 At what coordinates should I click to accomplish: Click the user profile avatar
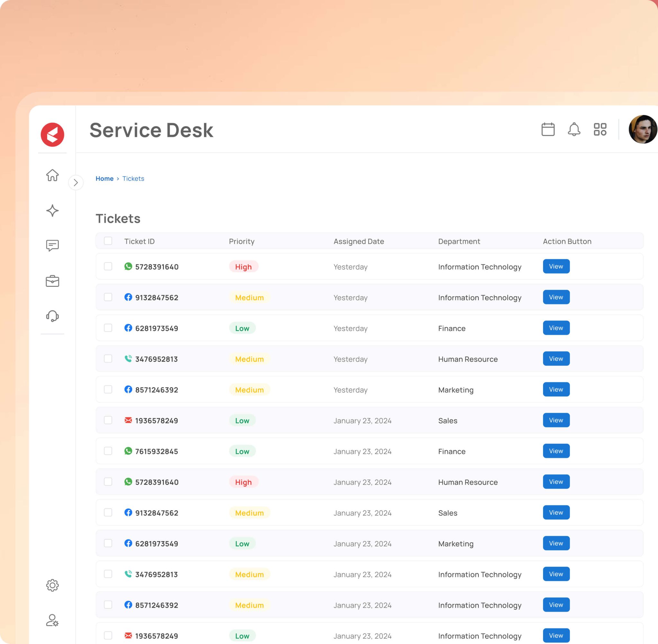pos(643,129)
